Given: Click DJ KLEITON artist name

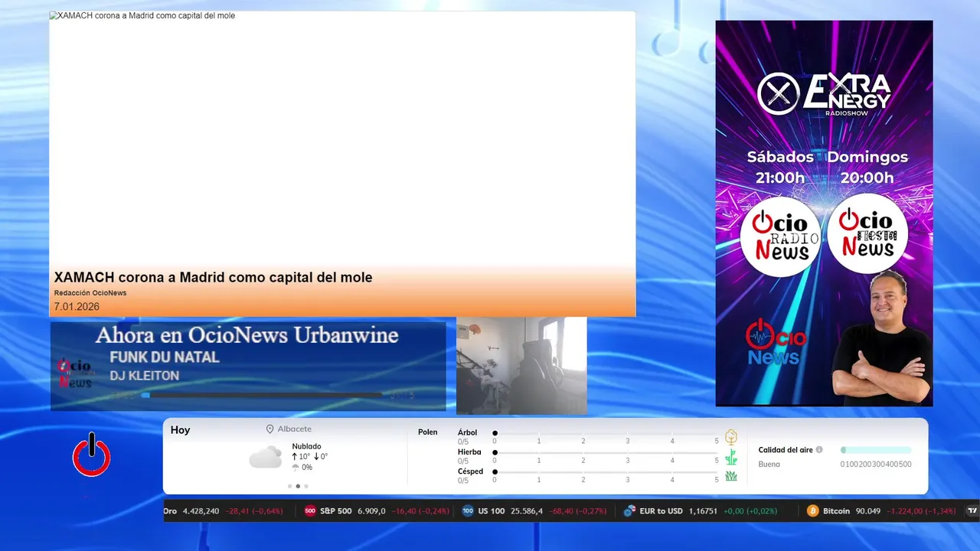Looking at the screenshot, I should pos(144,376).
